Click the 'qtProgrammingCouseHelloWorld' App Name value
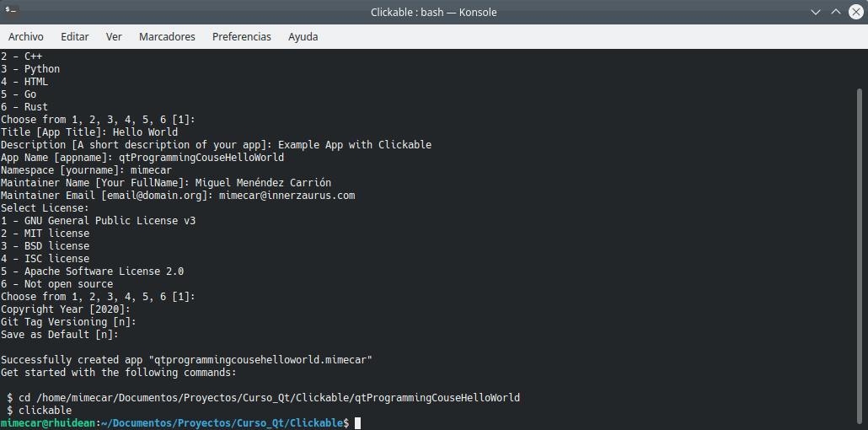The height and width of the screenshot is (430, 868). pos(201,158)
